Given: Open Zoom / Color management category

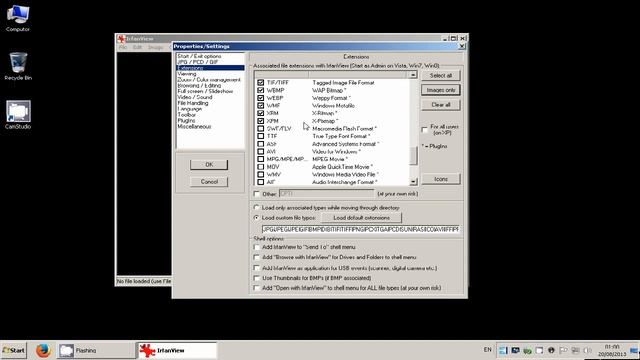Looking at the screenshot, I should (x=209, y=80).
